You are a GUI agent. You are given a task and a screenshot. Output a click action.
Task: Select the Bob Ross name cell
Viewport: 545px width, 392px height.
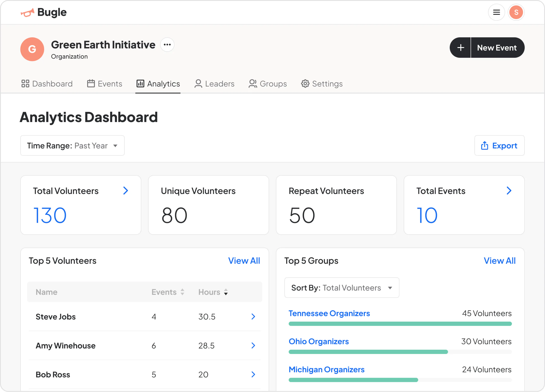pyautogui.click(x=53, y=375)
